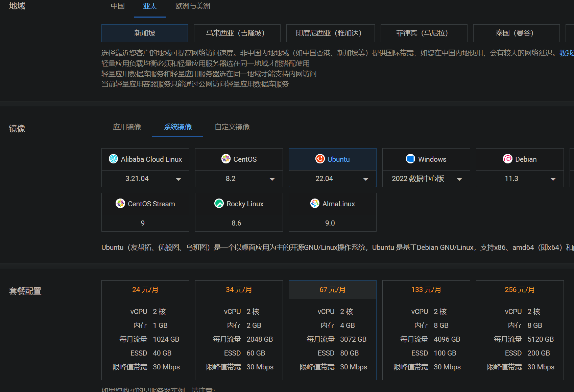574x392 pixels.
Task: Open Windows 2022 数据中心版 version dropdown
Action: coord(426,179)
